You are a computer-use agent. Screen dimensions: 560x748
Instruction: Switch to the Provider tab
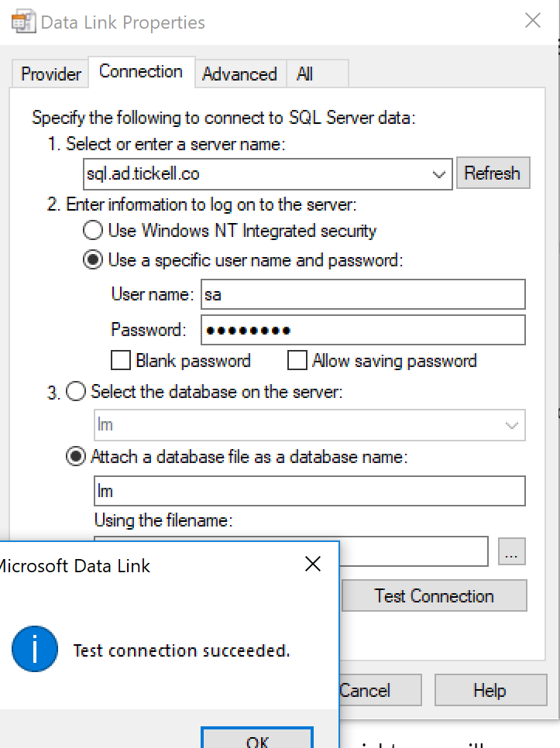click(x=50, y=74)
